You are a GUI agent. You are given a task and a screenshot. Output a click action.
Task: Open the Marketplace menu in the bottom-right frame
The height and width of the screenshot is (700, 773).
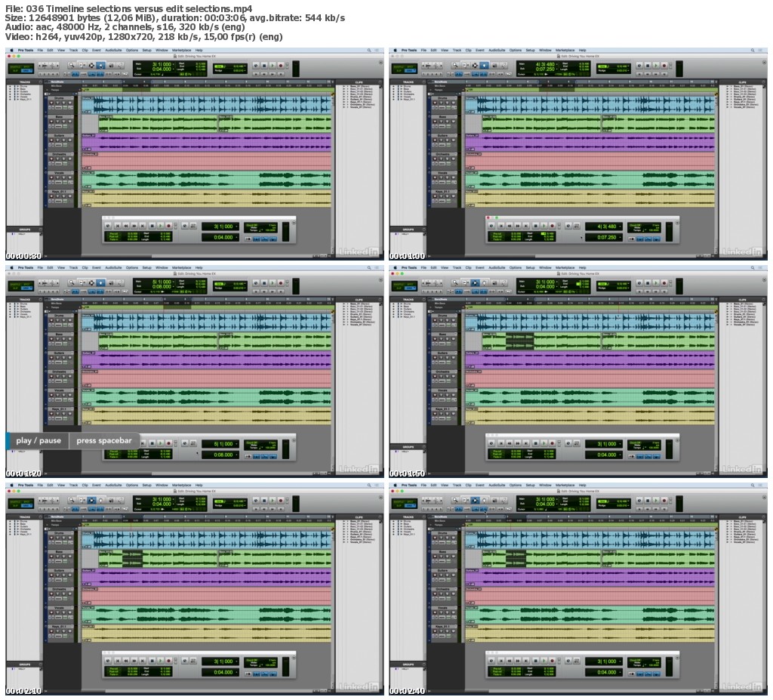(565, 485)
